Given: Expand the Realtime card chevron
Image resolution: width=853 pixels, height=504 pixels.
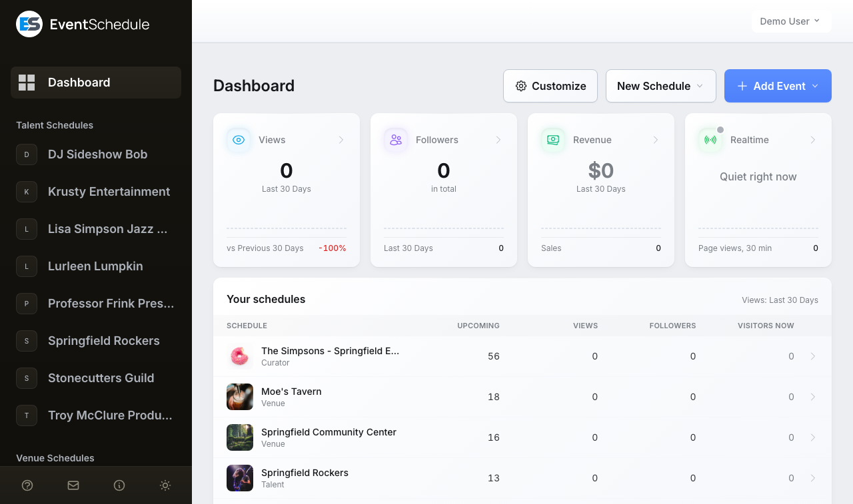Looking at the screenshot, I should pos(813,140).
